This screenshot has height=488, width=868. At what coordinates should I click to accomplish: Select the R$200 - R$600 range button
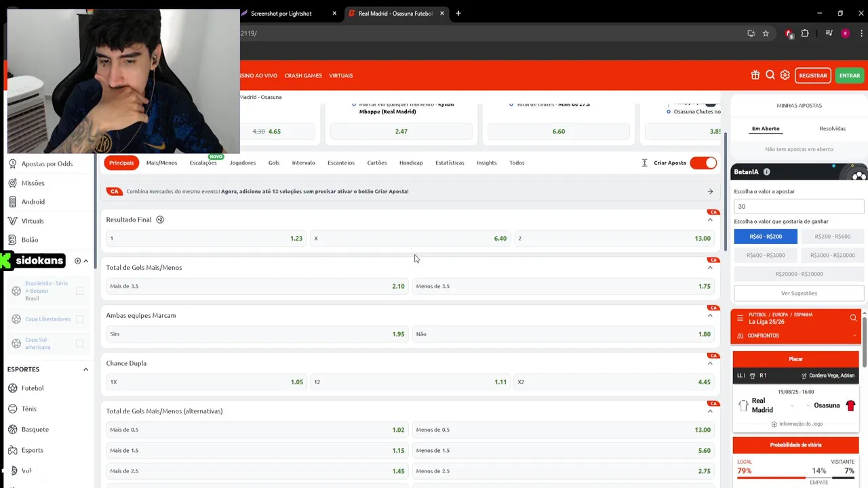pos(832,237)
